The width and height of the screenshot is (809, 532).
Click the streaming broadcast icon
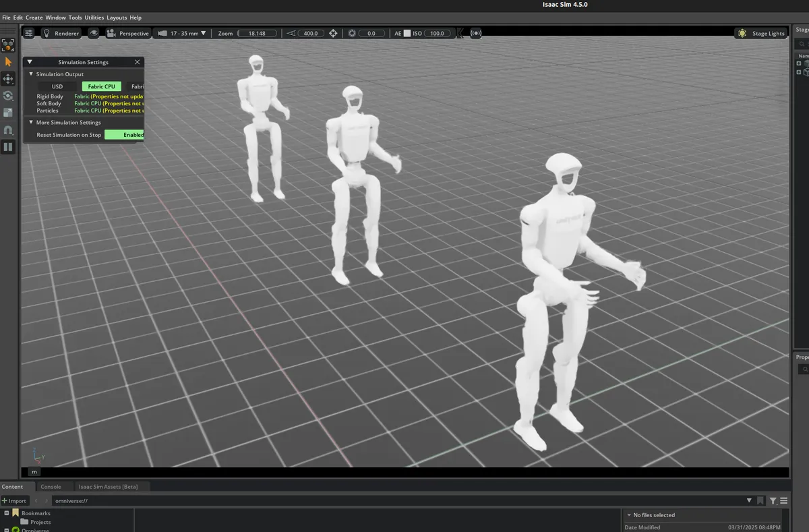click(x=476, y=33)
